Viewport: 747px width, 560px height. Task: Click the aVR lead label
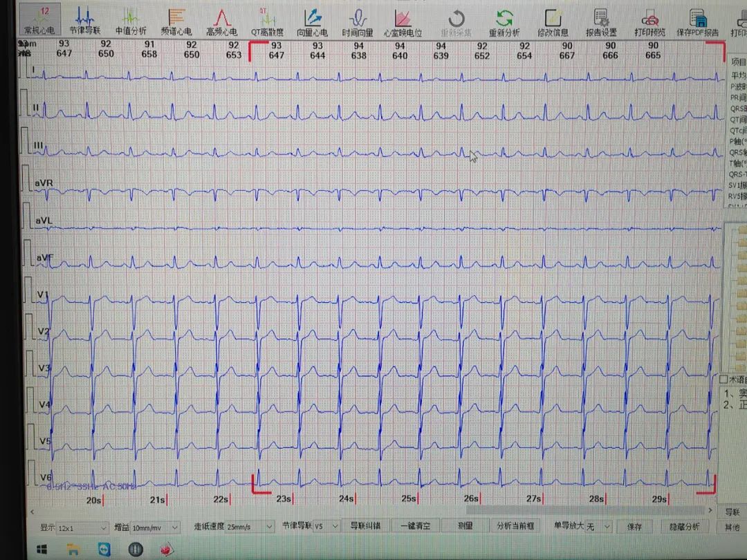coord(44,183)
